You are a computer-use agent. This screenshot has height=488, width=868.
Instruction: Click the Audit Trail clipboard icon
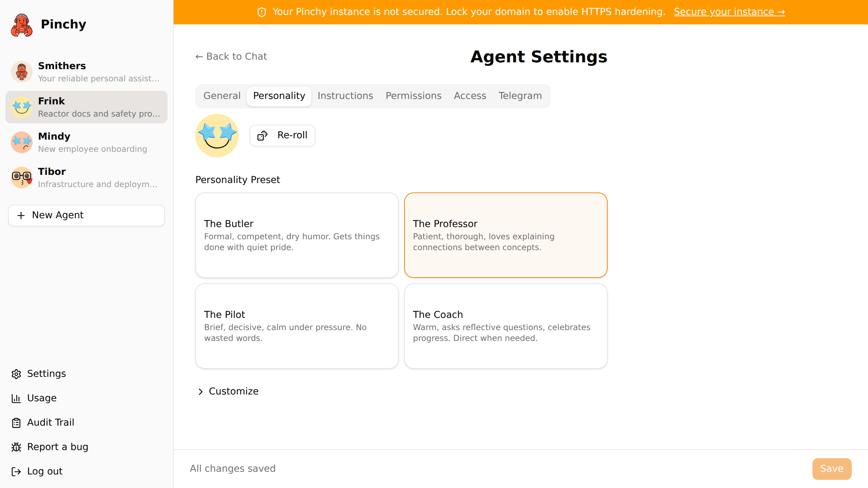[x=16, y=423]
